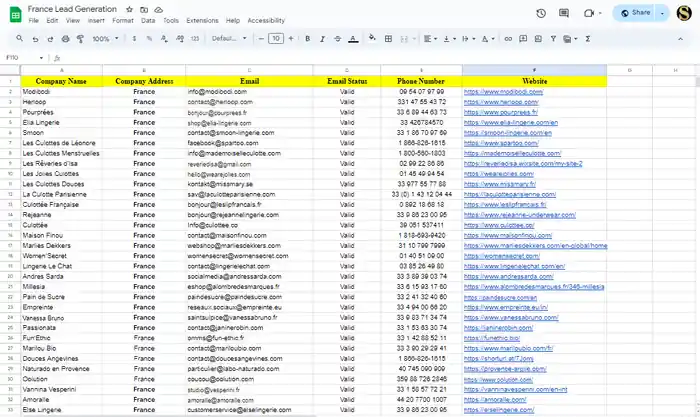This screenshot has height=417, width=700.
Task: Open the Name box dropdown arrow
Action: 41,58
